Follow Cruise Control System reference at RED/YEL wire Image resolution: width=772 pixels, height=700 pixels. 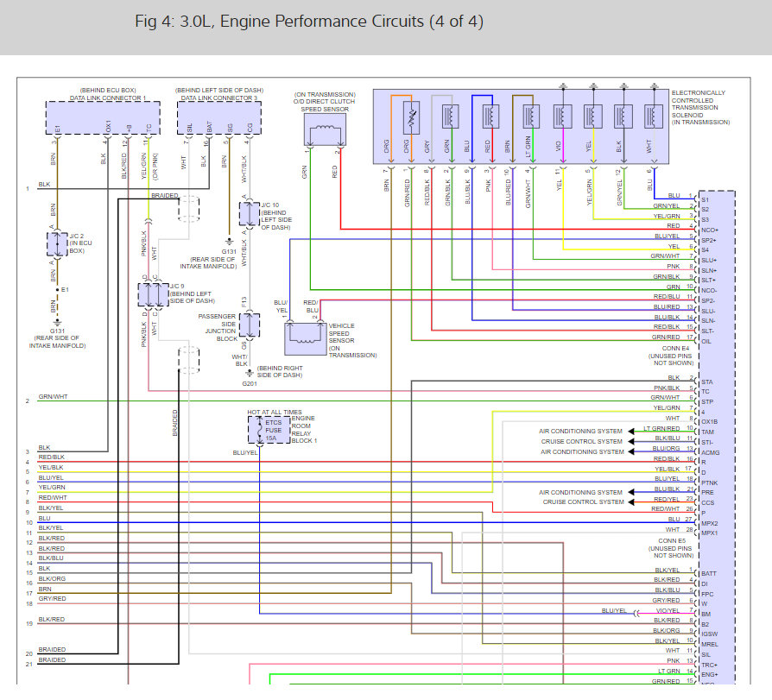point(583,501)
